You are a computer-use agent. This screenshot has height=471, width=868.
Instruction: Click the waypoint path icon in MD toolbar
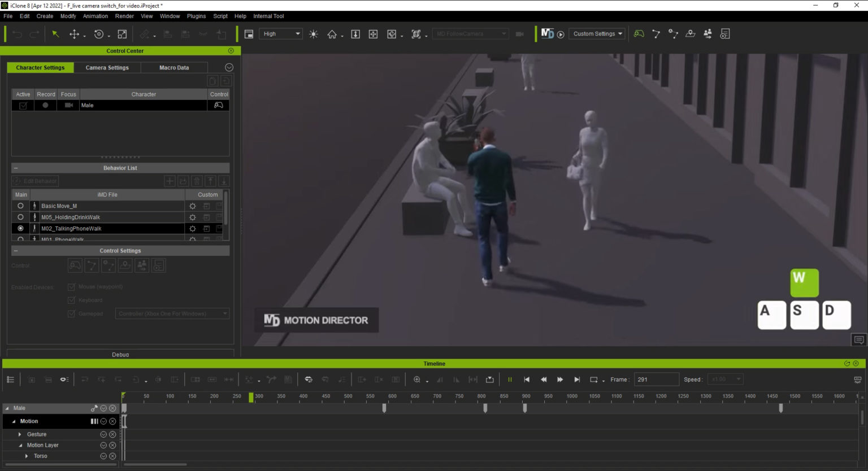(656, 34)
